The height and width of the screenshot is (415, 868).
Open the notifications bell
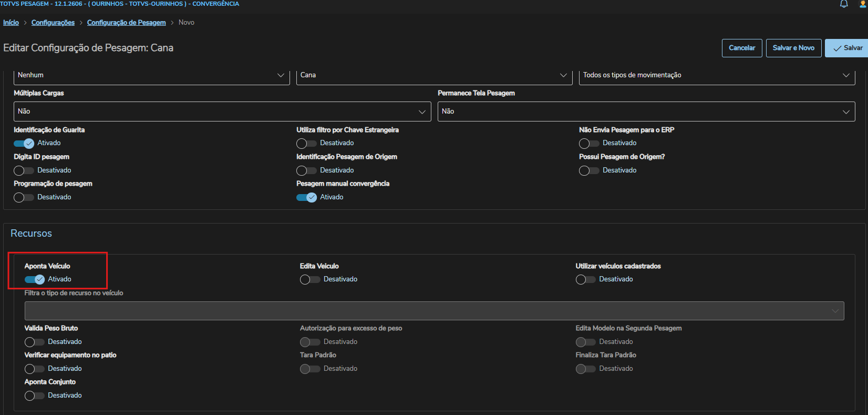point(844,4)
